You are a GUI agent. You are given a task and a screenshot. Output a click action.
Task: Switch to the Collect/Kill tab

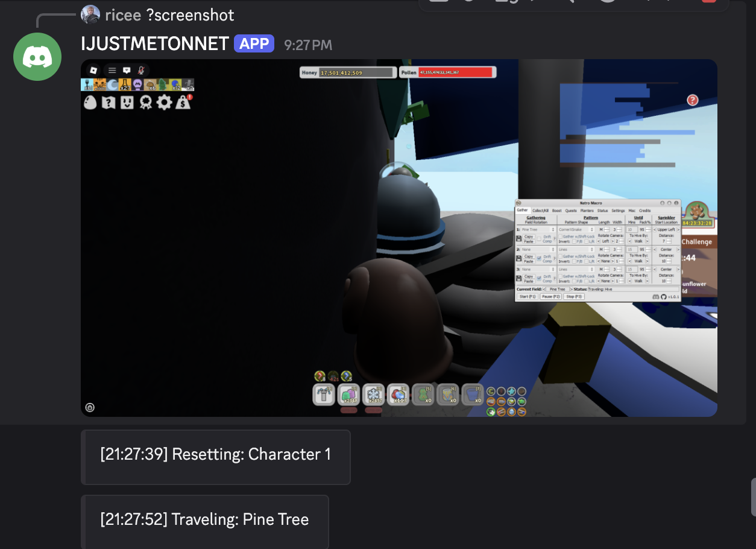540,211
